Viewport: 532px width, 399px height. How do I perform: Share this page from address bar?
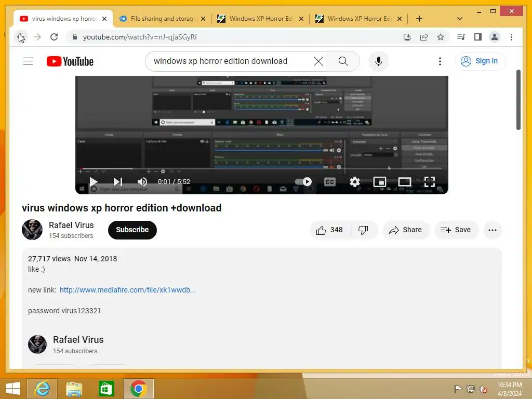point(424,37)
